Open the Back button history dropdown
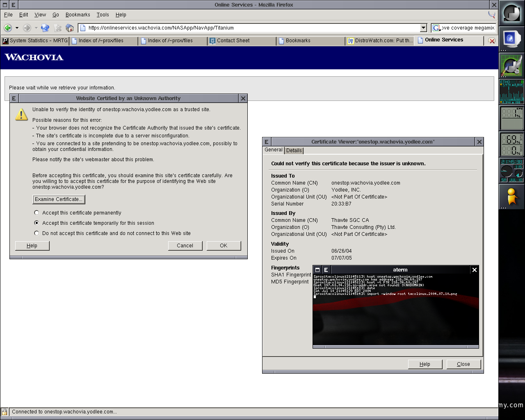 (x=17, y=28)
